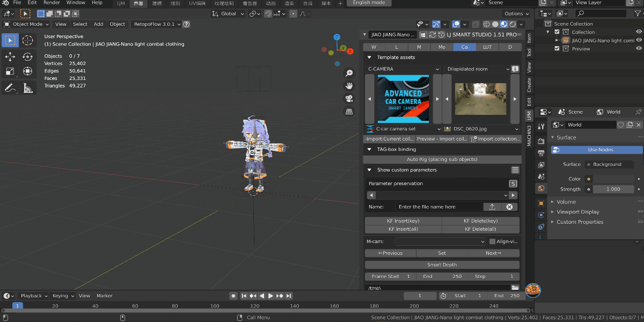Choose the Move tool
Screen dimensions: 644x322
tap(10, 56)
